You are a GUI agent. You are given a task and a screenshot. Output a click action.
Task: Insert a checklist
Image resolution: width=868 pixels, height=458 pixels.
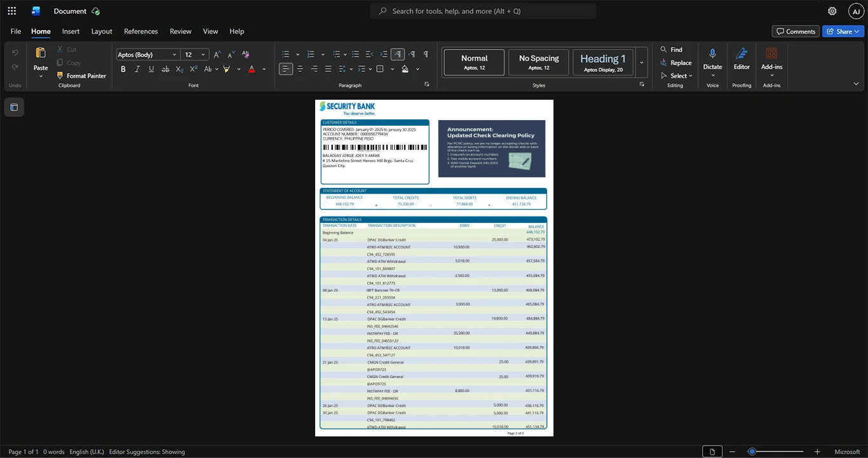[x=355, y=55]
